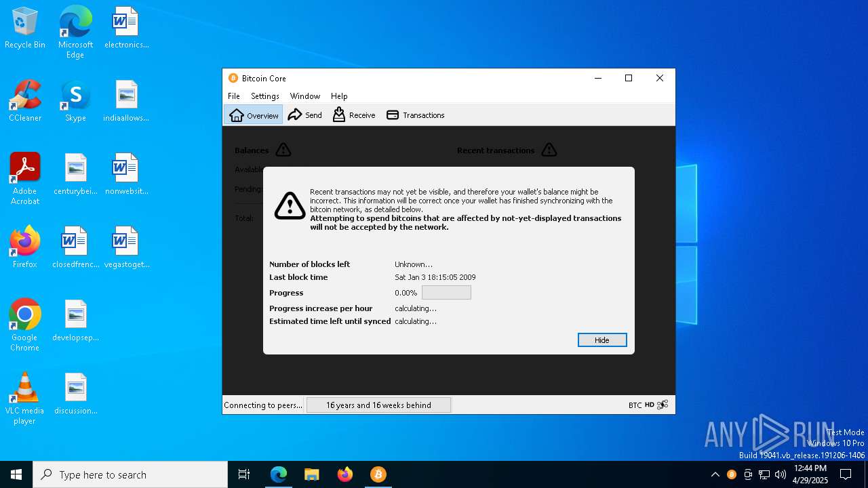Screen dimensions: 868x488
Task: Click the taskbar search box
Action: [x=130, y=474]
